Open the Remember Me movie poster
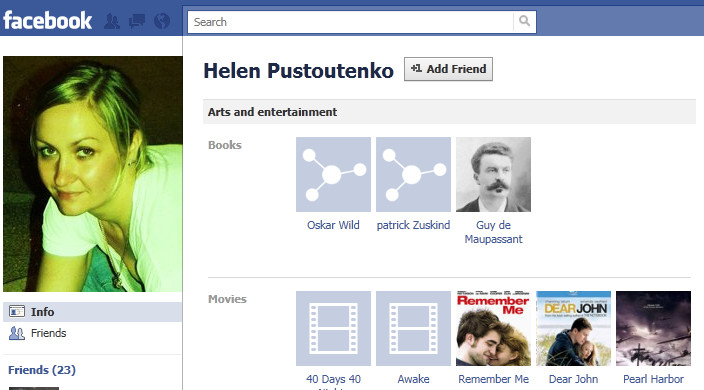 (x=493, y=329)
